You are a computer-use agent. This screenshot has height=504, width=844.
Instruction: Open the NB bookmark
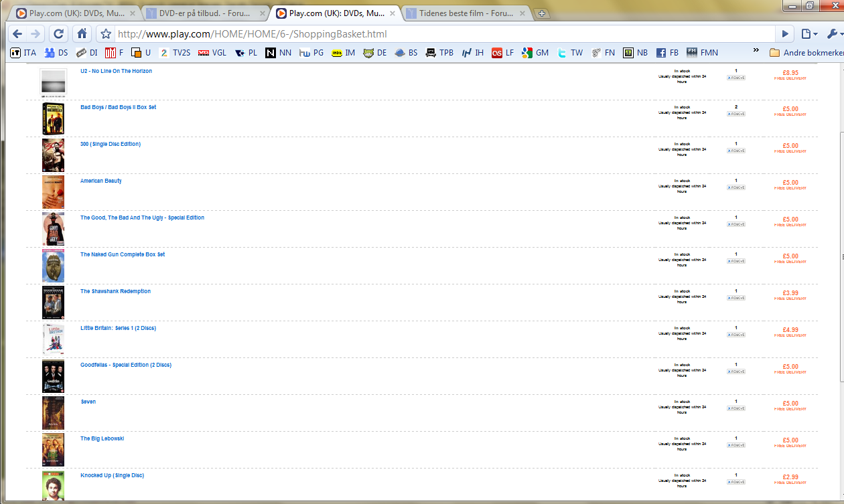(636, 52)
